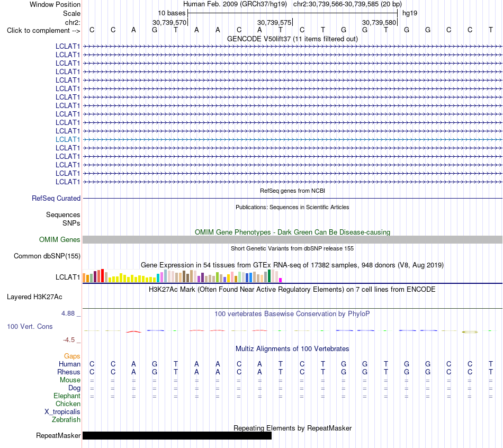
Task: Click the hg19 label next to scale bar
Action: pos(410,13)
